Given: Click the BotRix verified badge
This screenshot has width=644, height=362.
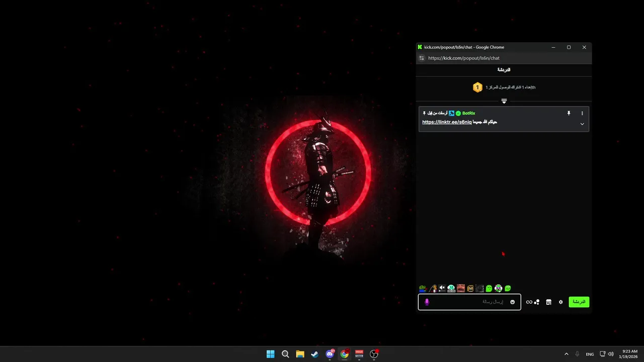Looking at the screenshot, I should (x=458, y=113).
